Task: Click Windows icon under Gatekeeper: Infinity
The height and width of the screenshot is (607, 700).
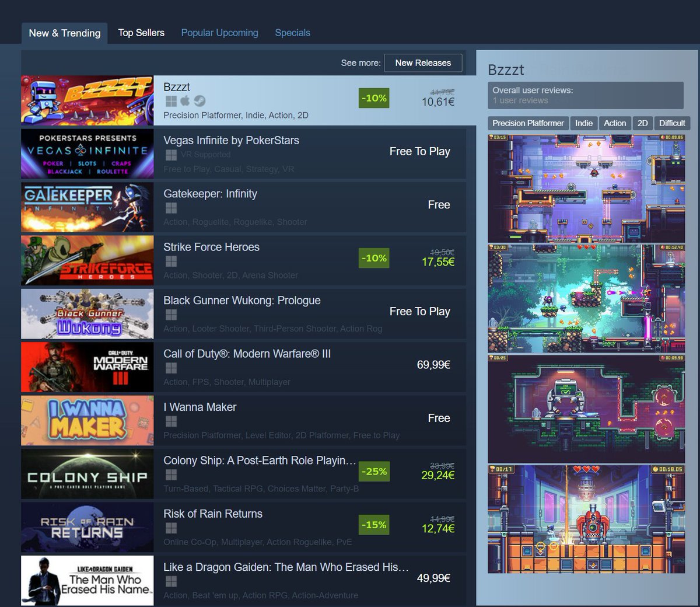Action: tap(171, 208)
